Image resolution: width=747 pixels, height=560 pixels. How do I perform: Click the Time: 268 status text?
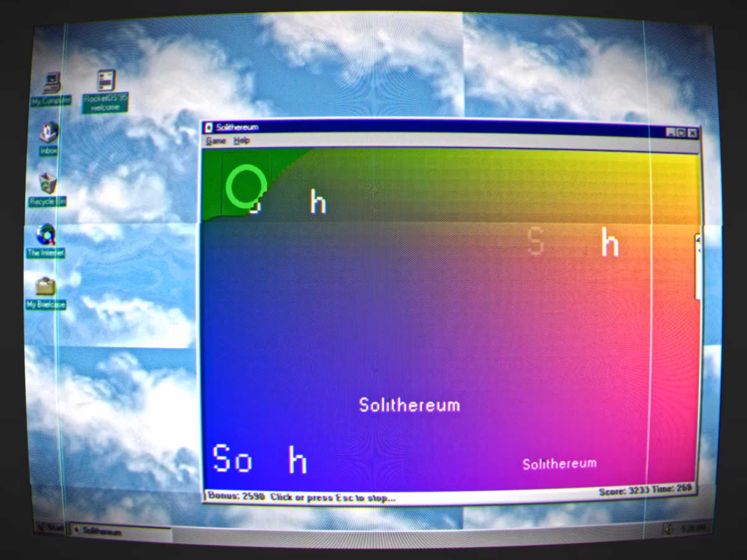click(x=672, y=488)
